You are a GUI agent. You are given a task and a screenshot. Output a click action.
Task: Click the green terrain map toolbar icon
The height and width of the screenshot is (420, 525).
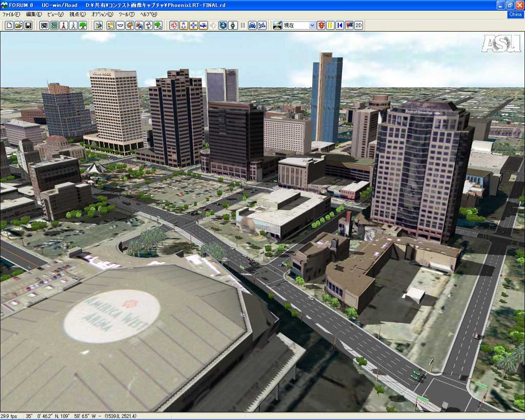point(54,26)
